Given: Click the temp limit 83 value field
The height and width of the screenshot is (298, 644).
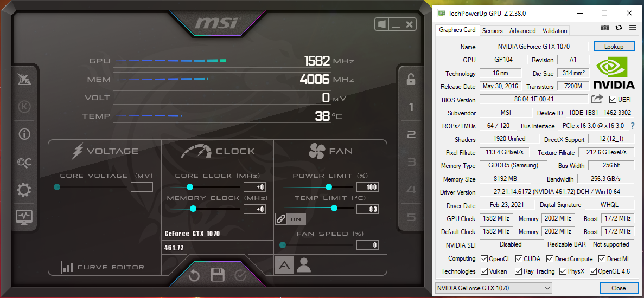Looking at the screenshot, I should [x=367, y=209].
